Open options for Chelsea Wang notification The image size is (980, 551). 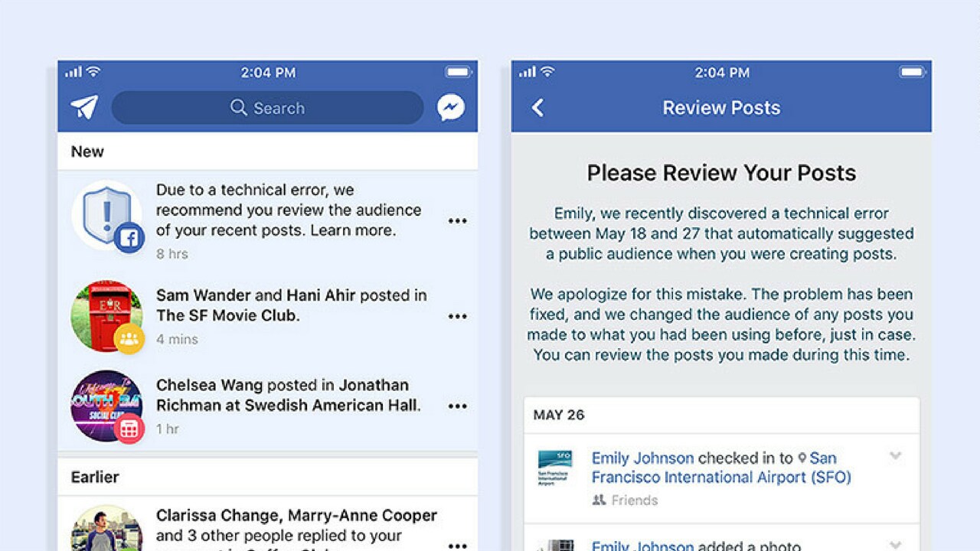(458, 406)
